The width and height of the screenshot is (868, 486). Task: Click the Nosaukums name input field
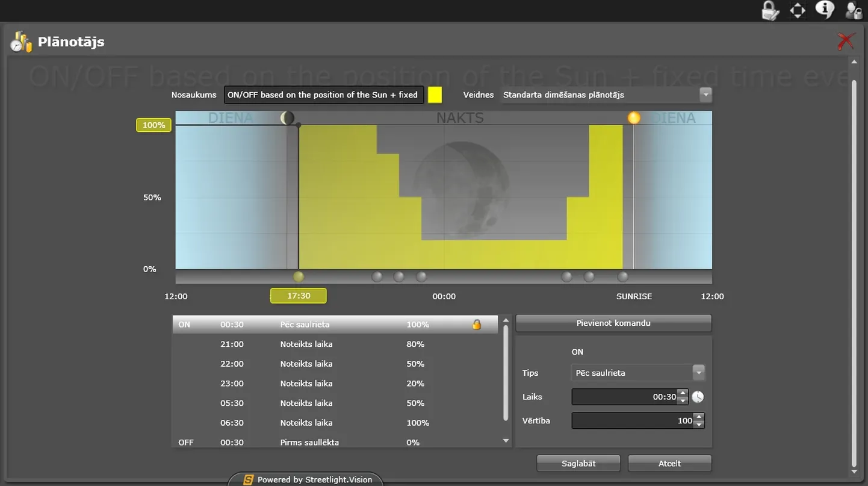click(324, 95)
